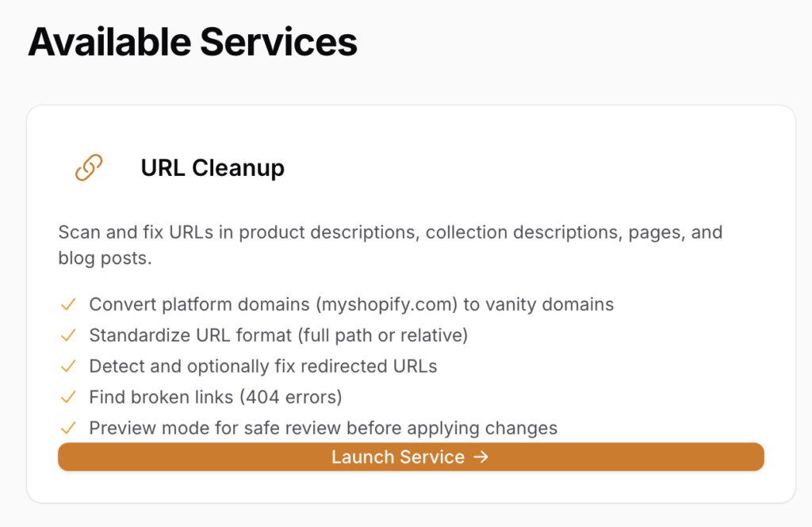Click the arrow icon in Launch Service button
This screenshot has width=812, height=527.
point(481,457)
